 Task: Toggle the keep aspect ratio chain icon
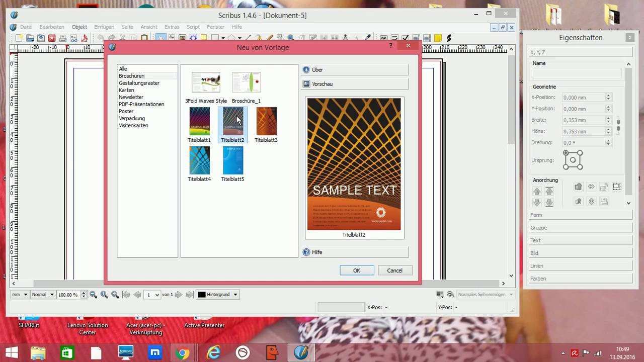(x=618, y=125)
